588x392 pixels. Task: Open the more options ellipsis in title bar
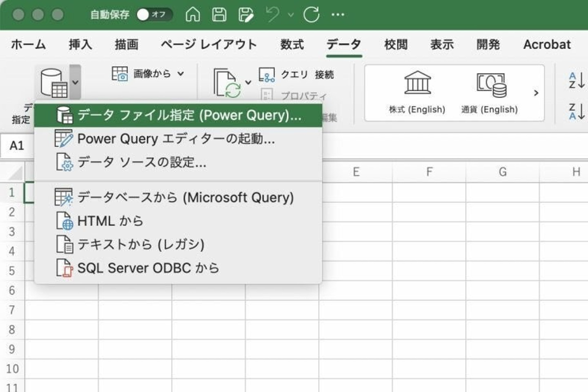point(338,15)
